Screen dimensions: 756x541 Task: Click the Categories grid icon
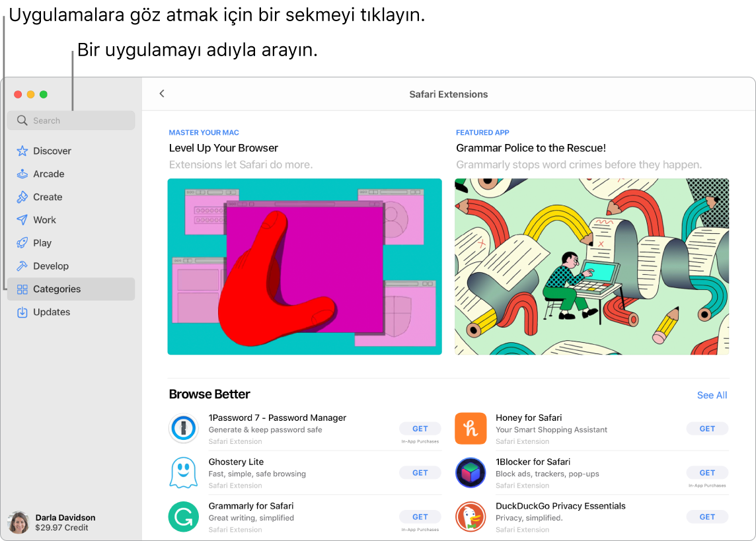pyautogui.click(x=22, y=289)
